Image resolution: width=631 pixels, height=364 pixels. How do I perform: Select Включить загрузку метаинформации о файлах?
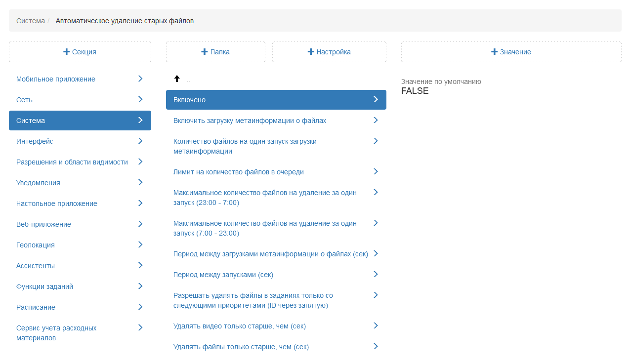point(250,121)
